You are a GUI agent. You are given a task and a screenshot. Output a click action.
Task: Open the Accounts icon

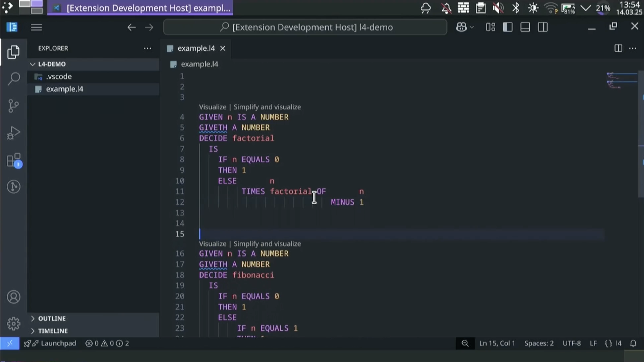pyautogui.click(x=13, y=297)
